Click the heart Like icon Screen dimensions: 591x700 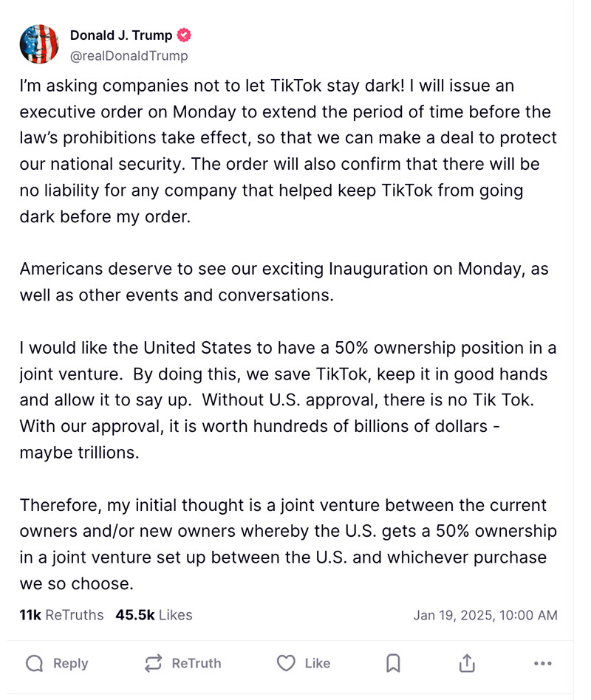click(286, 663)
